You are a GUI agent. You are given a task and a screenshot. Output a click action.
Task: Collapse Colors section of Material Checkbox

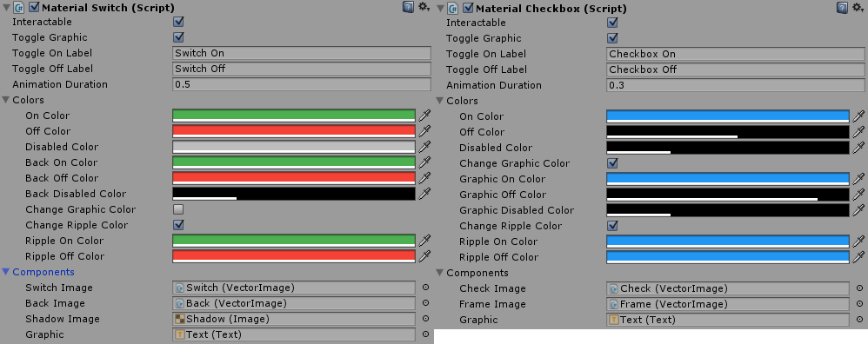tap(440, 101)
